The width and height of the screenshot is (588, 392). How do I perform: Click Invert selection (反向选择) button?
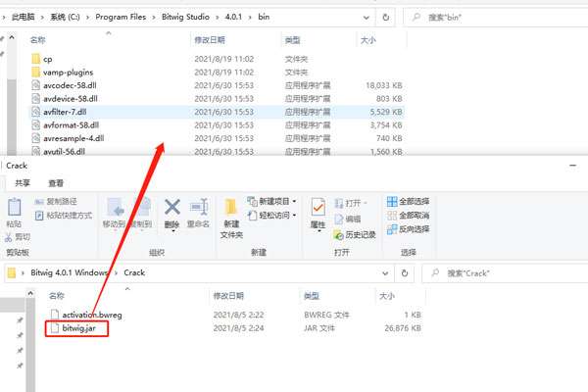(408, 228)
